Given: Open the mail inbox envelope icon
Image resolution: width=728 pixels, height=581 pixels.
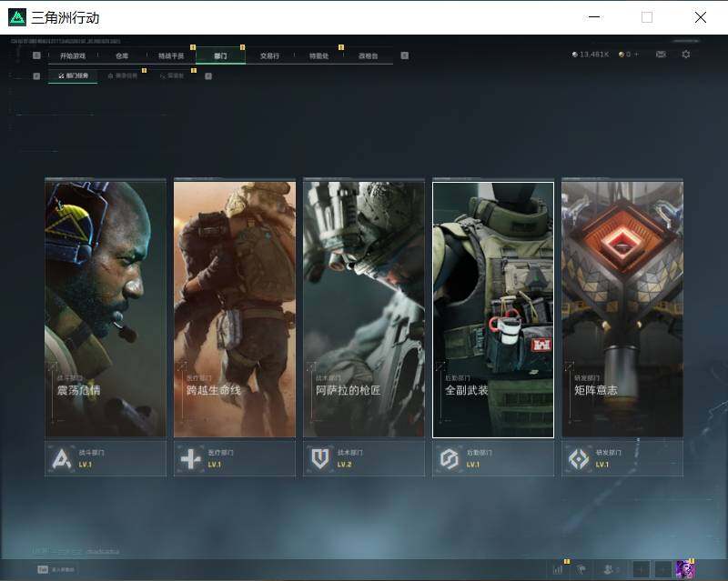Looking at the screenshot, I should (662, 55).
